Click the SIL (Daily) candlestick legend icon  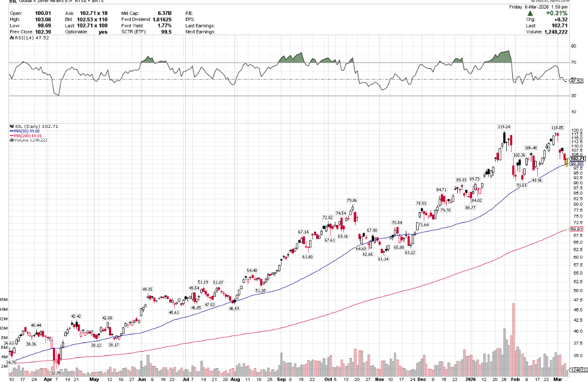11,126
